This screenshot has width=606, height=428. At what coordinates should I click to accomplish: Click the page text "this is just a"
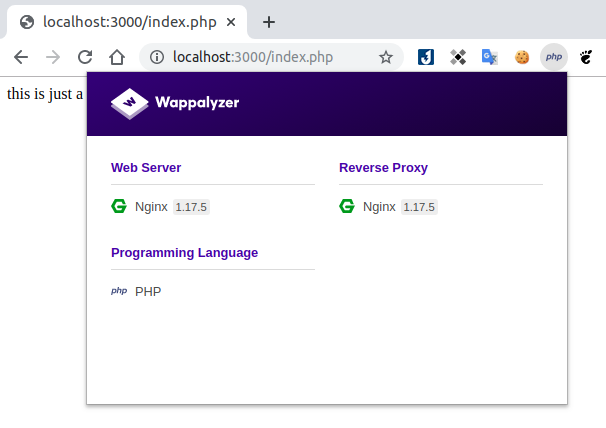click(x=45, y=94)
